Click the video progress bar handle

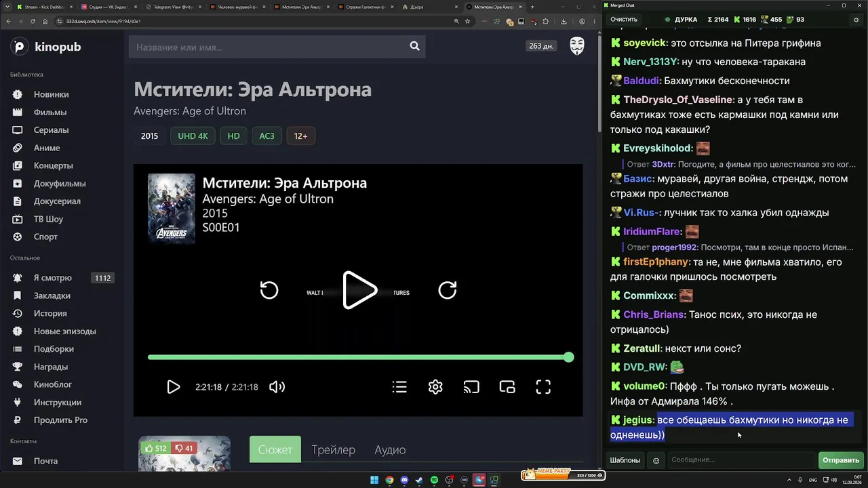(x=569, y=357)
